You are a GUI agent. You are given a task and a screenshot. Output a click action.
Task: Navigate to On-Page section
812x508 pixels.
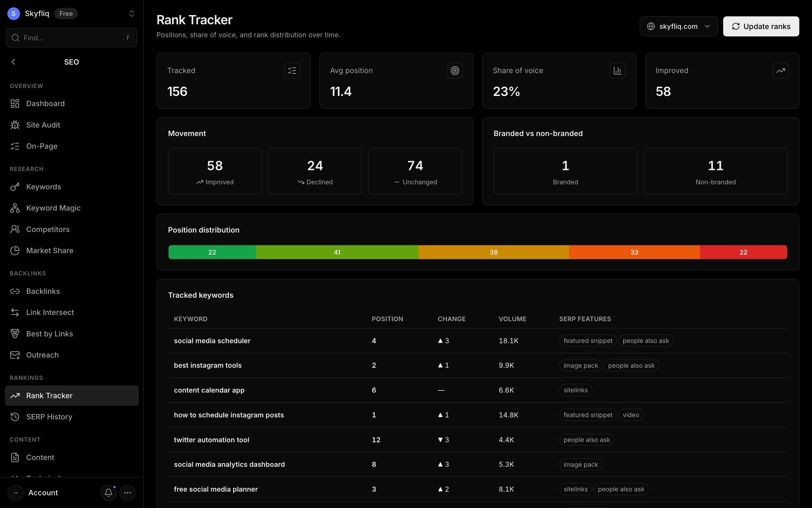click(71, 146)
